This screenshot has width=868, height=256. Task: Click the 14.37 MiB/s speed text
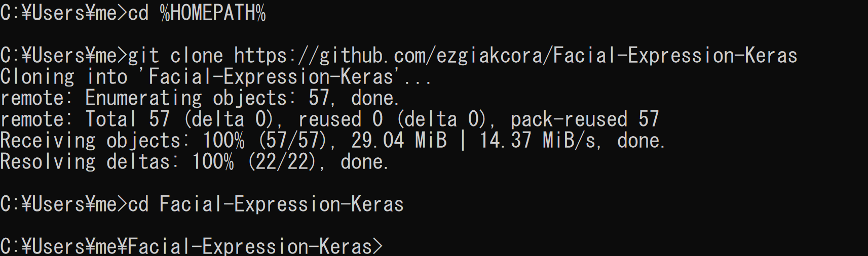(x=540, y=141)
